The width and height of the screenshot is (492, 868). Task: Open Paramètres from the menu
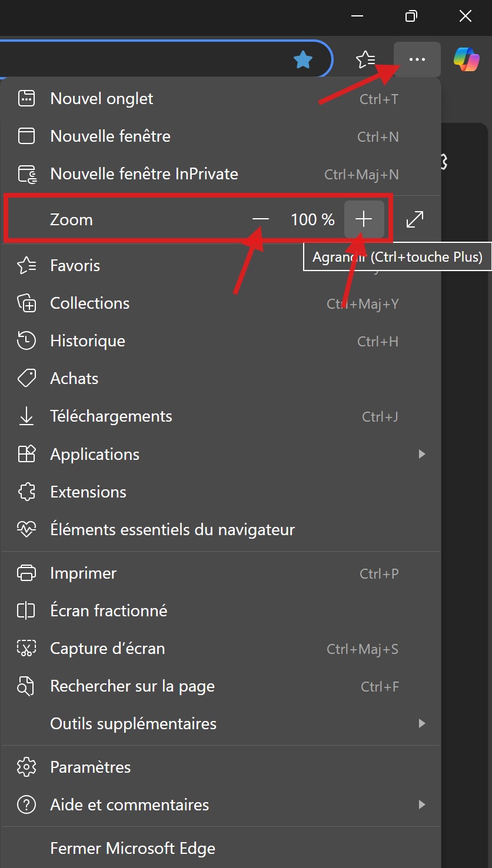point(90,767)
